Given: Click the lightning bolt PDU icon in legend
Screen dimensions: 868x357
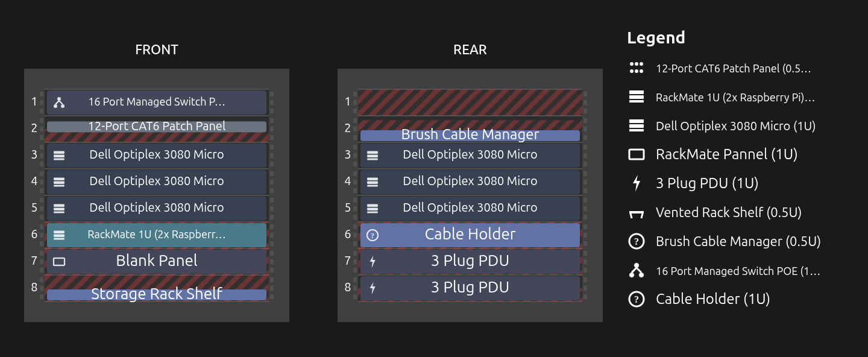Looking at the screenshot, I should 637,183.
